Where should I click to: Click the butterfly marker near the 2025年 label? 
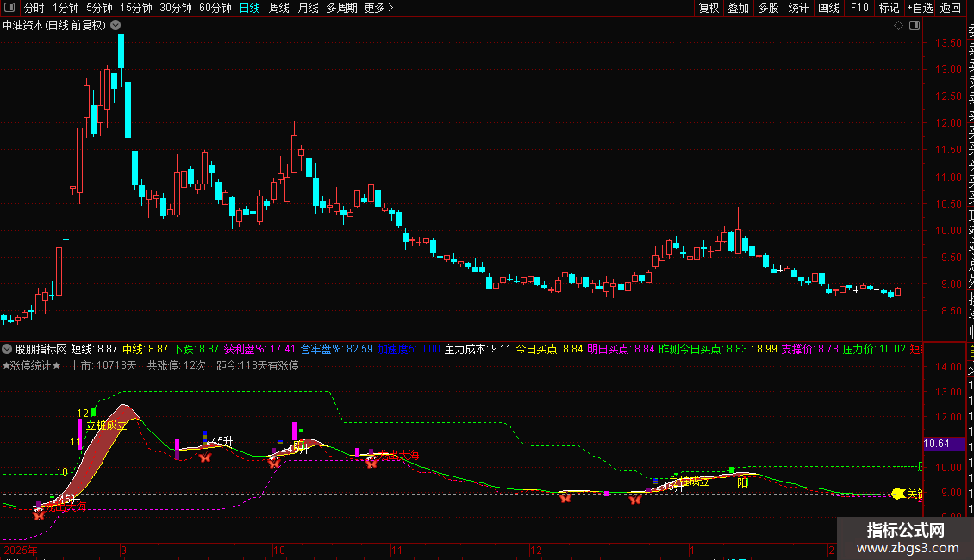[x=39, y=514]
